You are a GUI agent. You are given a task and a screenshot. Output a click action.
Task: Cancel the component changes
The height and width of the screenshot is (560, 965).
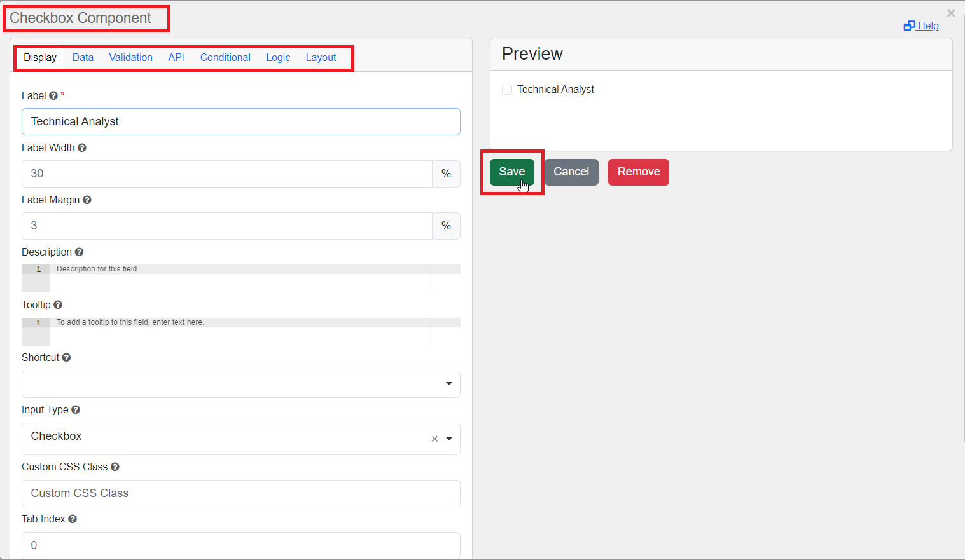tap(571, 172)
